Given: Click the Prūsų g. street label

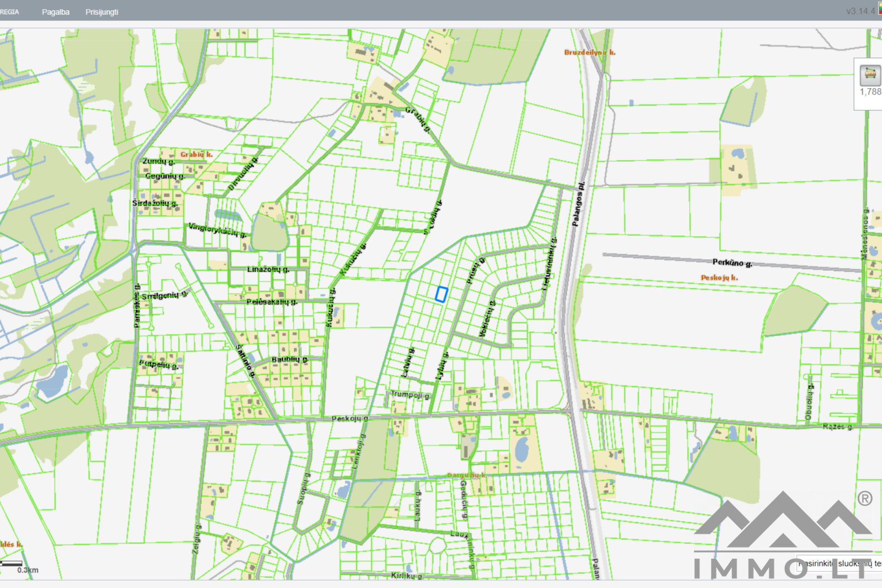Looking at the screenshot, I should coord(475,271).
